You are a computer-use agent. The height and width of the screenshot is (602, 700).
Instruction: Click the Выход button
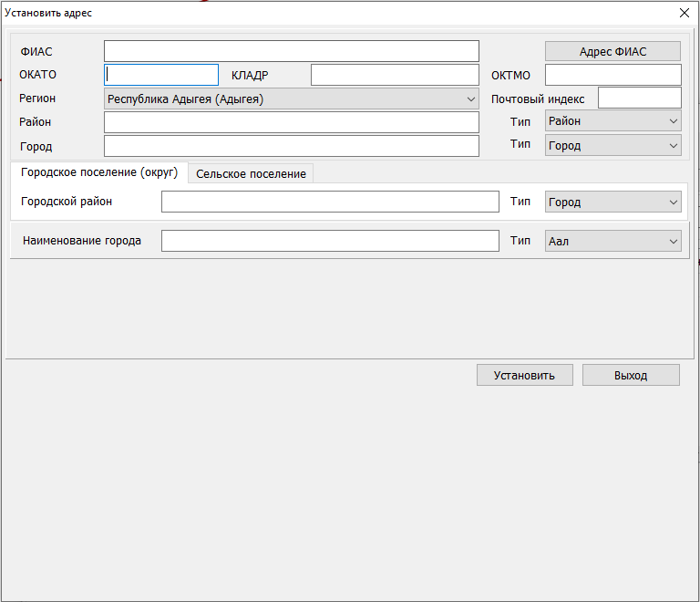tap(631, 375)
